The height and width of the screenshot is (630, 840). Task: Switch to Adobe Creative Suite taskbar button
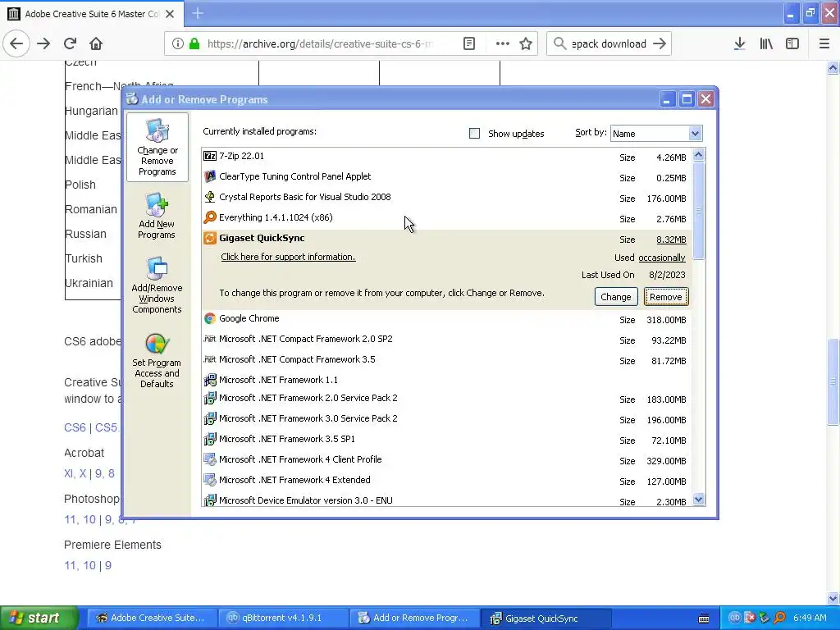click(151, 618)
